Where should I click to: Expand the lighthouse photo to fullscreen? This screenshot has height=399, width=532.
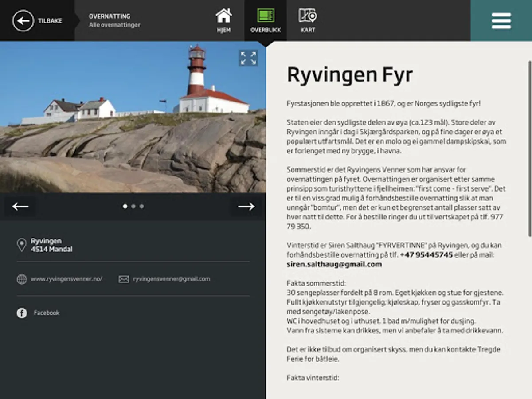click(x=248, y=58)
